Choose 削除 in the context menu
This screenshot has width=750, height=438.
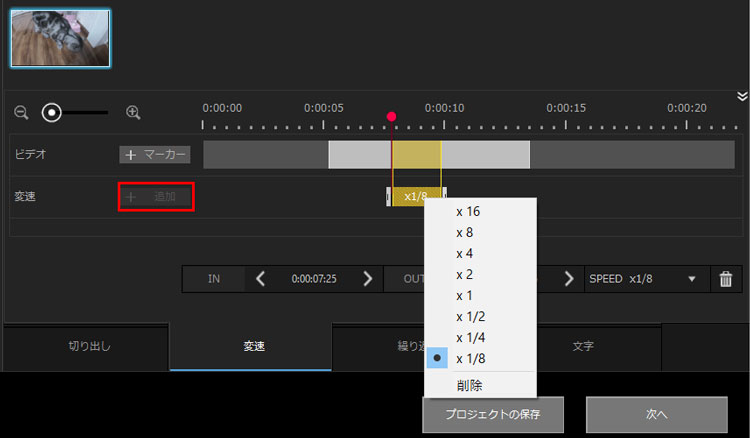pyautogui.click(x=469, y=385)
